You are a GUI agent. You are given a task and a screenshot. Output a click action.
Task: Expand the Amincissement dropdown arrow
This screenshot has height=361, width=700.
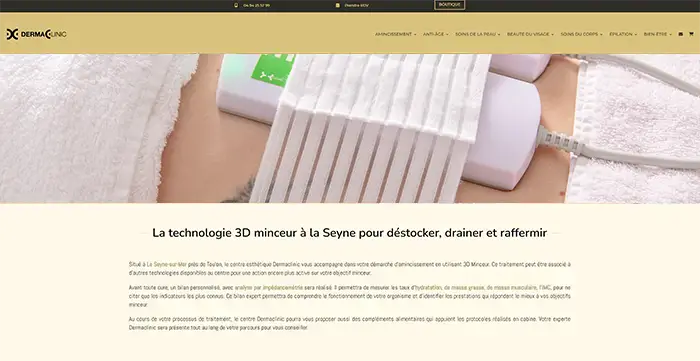point(415,34)
